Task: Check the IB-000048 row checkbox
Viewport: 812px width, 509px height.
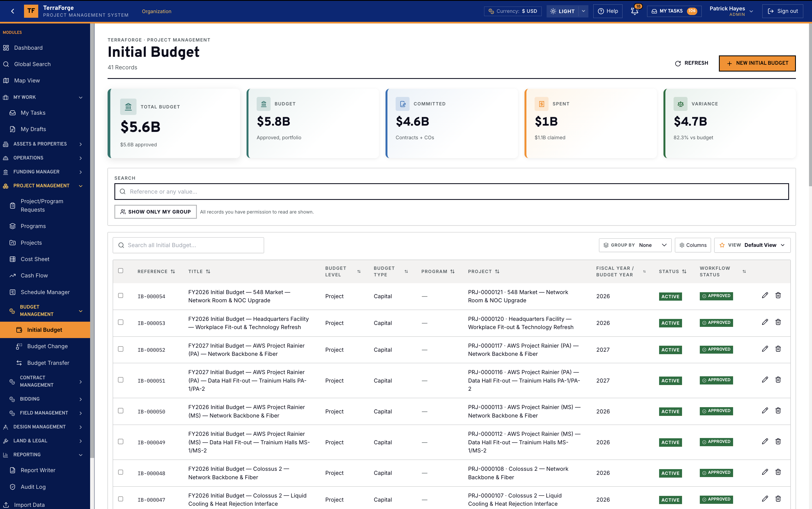Action: pos(120,472)
